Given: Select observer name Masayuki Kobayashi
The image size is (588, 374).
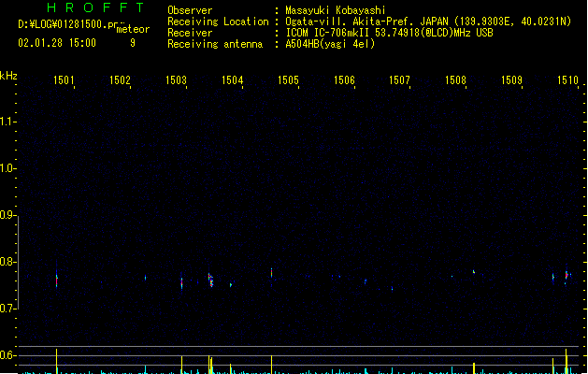Looking at the screenshot, I should click(336, 10).
